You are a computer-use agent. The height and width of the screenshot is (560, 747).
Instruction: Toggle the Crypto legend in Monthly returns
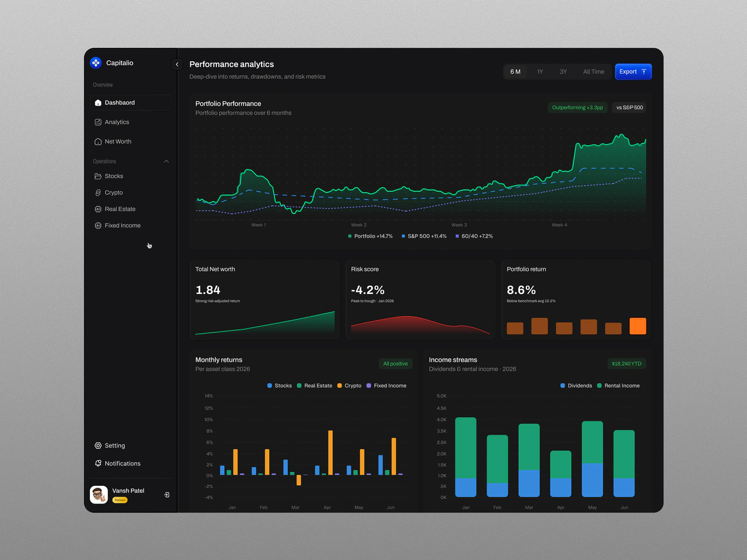coord(350,386)
